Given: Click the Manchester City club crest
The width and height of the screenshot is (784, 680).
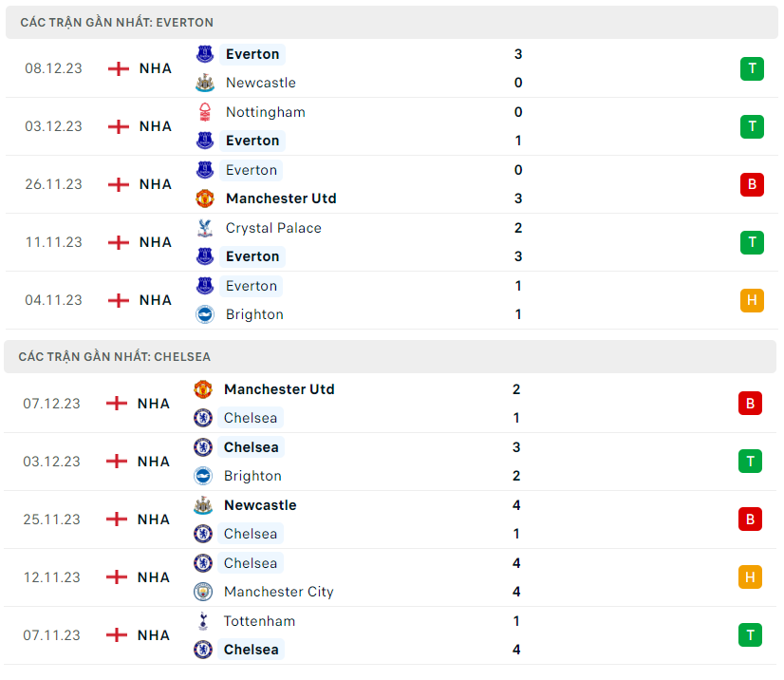Looking at the screenshot, I should (202, 592).
